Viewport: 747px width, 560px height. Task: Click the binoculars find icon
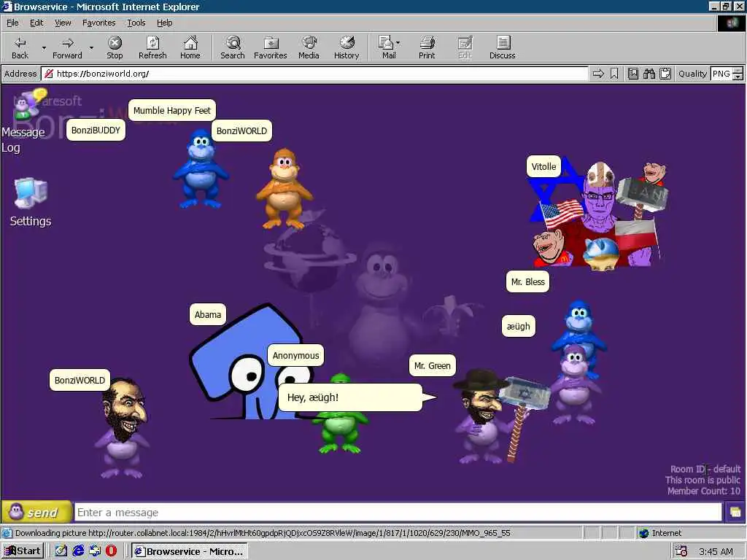pyautogui.click(x=649, y=74)
